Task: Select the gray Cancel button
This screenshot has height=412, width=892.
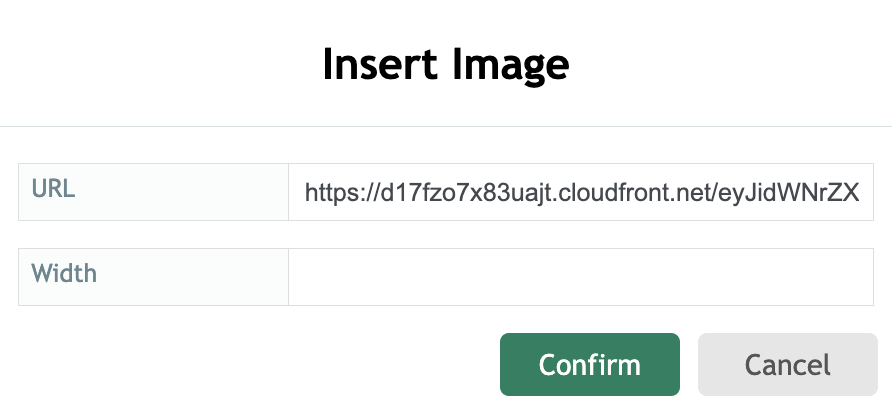Action: click(787, 364)
